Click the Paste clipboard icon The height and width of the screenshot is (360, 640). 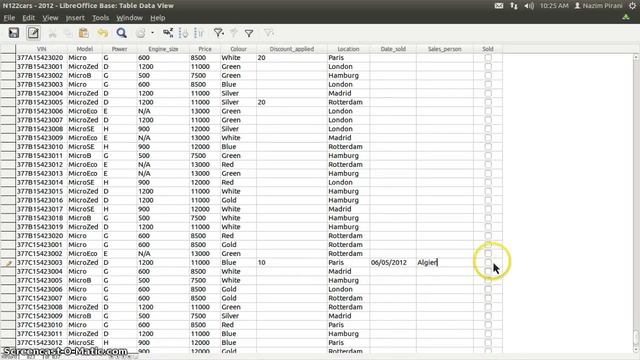(84, 33)
